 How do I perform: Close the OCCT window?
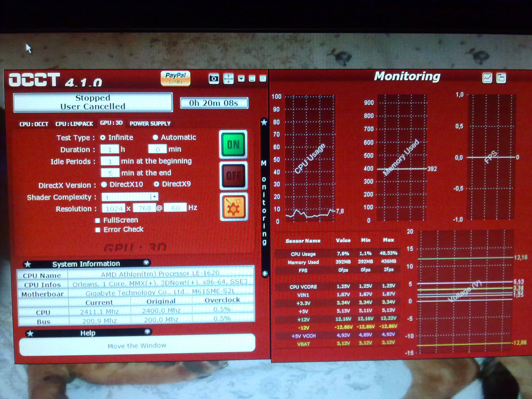tap(263, 79)
